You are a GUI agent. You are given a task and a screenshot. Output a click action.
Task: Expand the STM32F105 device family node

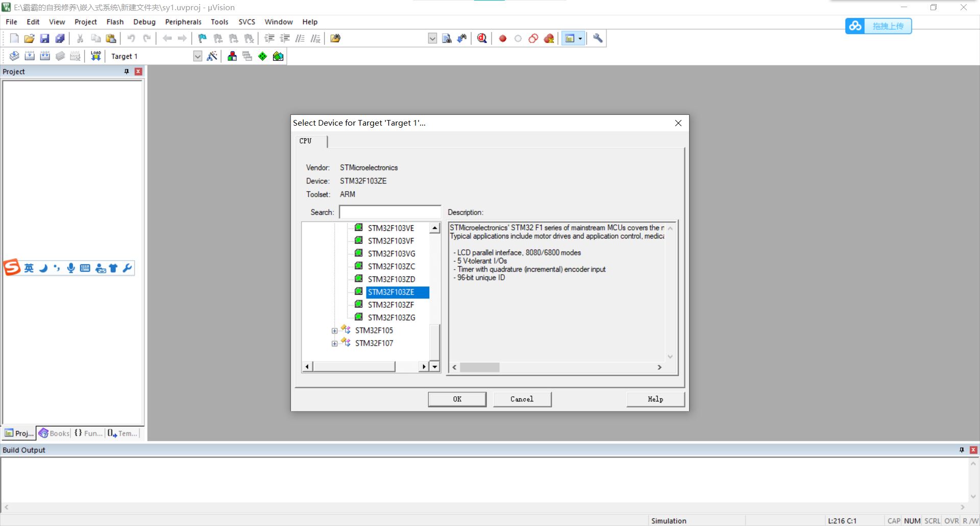point(334,331)
